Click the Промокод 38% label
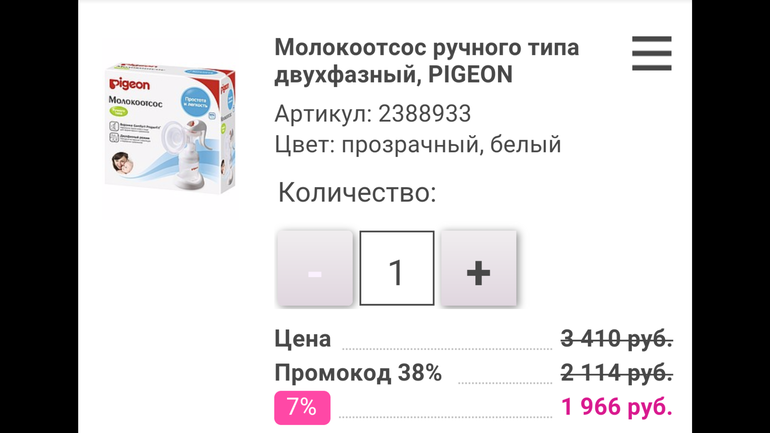 click(358, 373)
